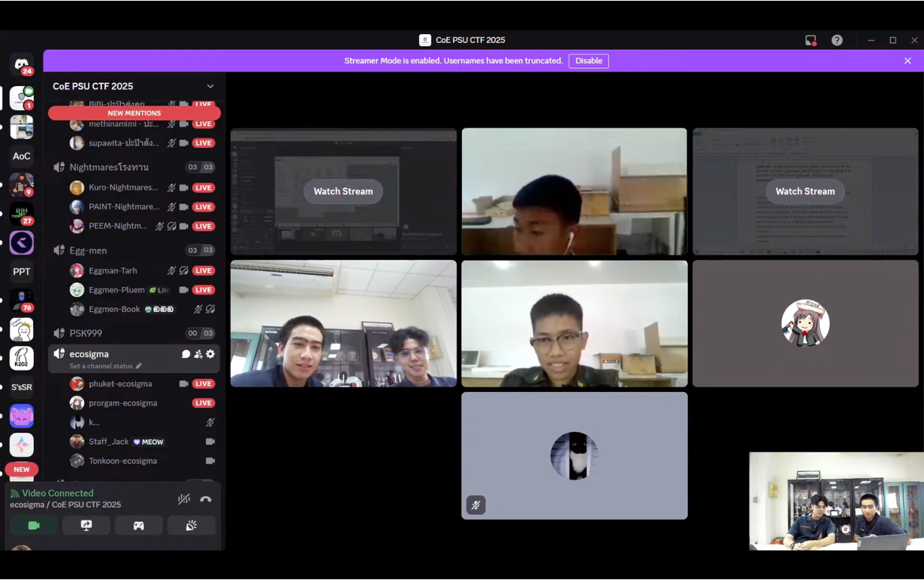Select the PSK999 voice channel

point(85,333)
